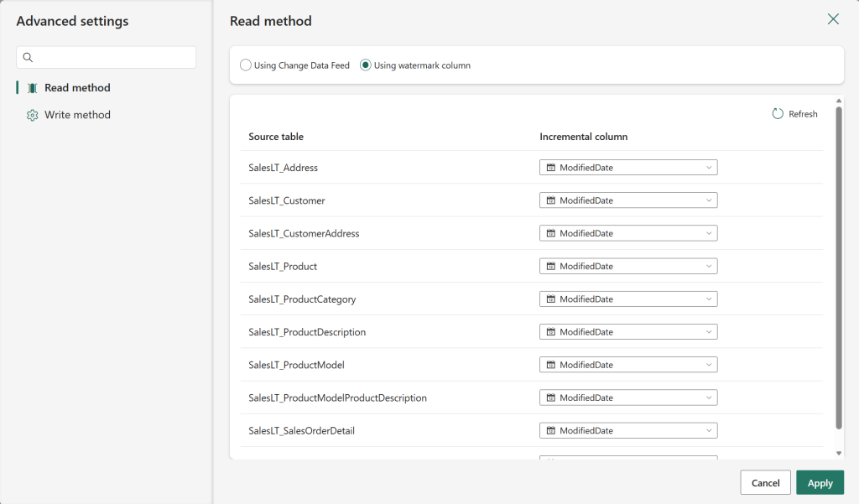Click the Write method gear icon

[32, 115]
